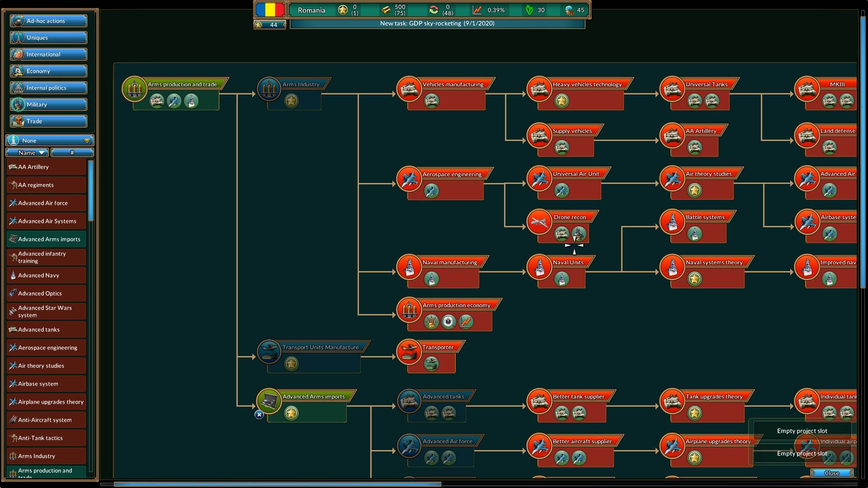Viewport: 868px width, 488px height.
Task: Open the Military category tab
Action: [x=48, y=104]
